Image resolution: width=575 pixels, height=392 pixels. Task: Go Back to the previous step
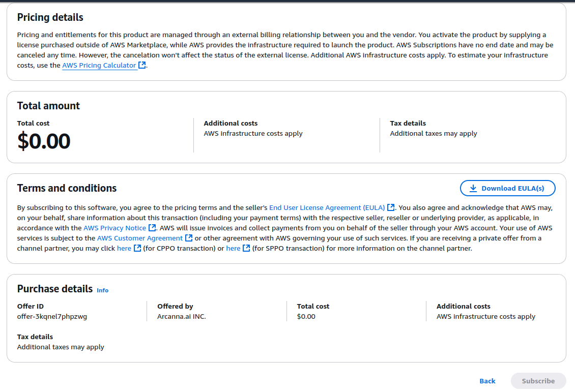click(487, 381)
